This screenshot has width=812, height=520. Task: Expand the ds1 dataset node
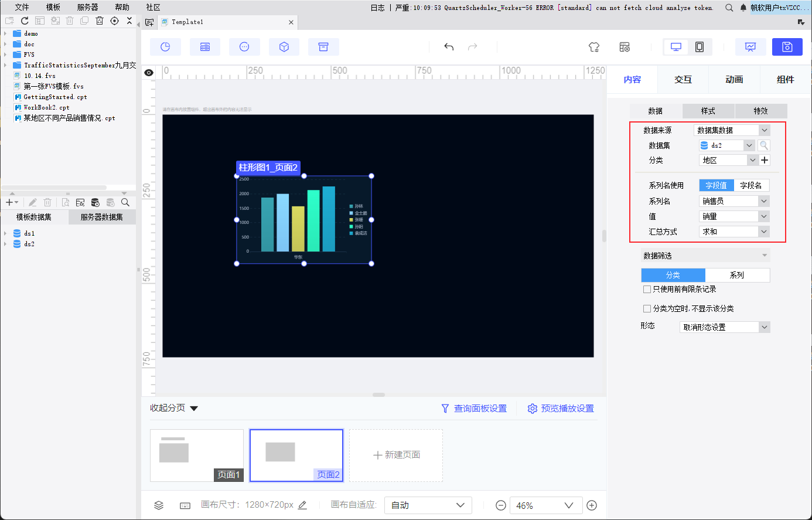tap(5, 233)
